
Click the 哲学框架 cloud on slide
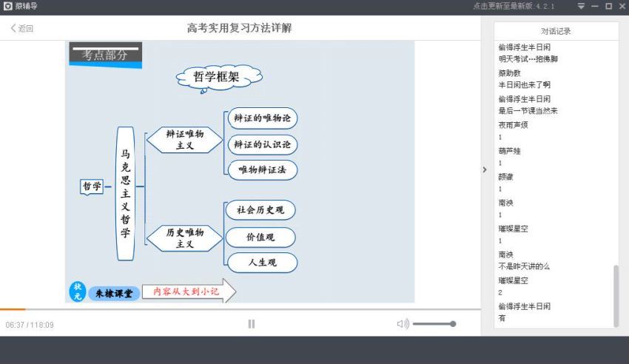(x=219, y=78)
